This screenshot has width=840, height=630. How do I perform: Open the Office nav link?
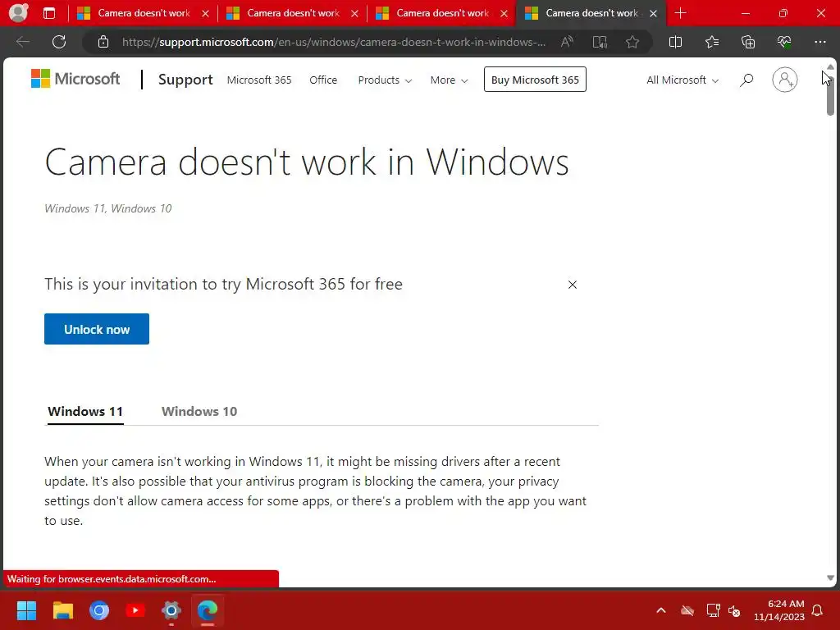323,80
